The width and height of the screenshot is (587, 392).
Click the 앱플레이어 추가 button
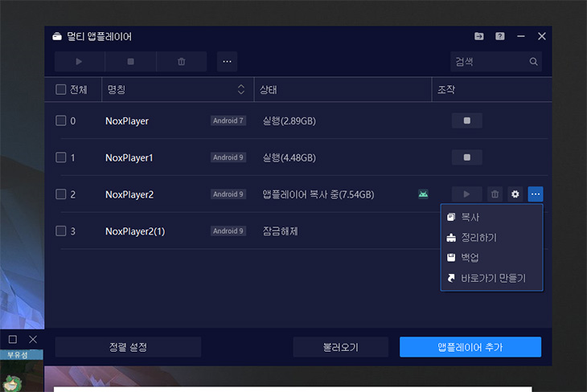tap(470, 347)
